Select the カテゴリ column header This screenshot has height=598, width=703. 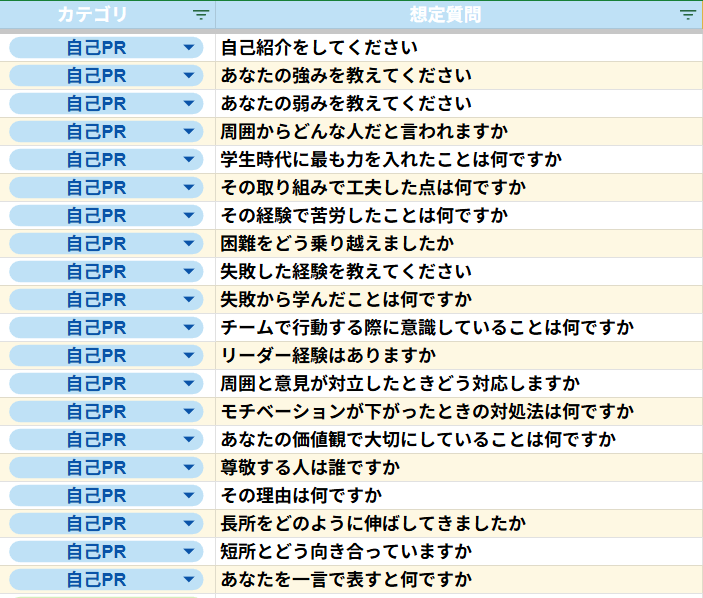(x=108, y=15)
